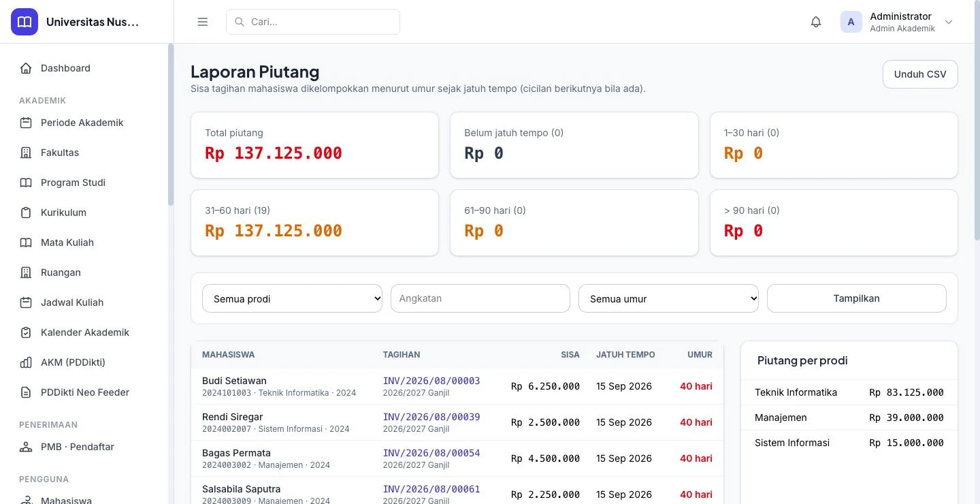Screen dimensions: 980x504
Task: Open invoice INV/2026/08/00039 link
Action: (x=431, y=417)
